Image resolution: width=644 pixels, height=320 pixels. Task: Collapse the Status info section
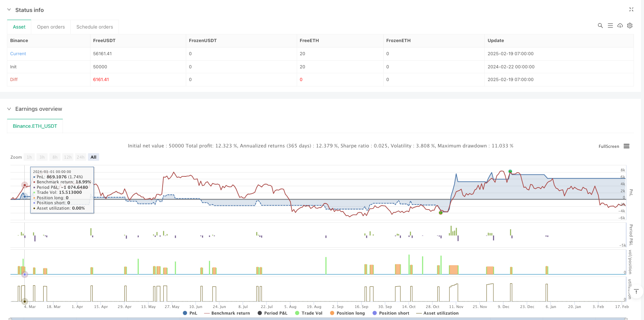pos(9,10)
